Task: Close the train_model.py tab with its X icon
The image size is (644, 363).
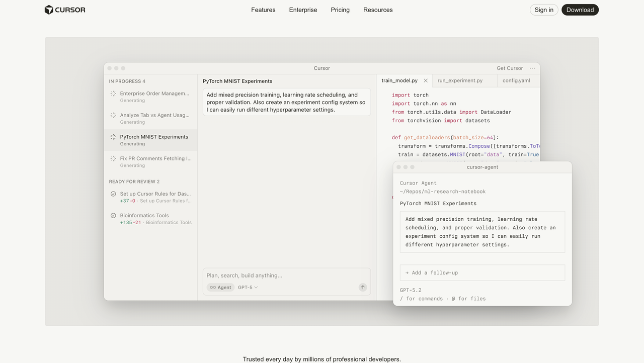Action: pyautogui.click(x=426, y=80)
